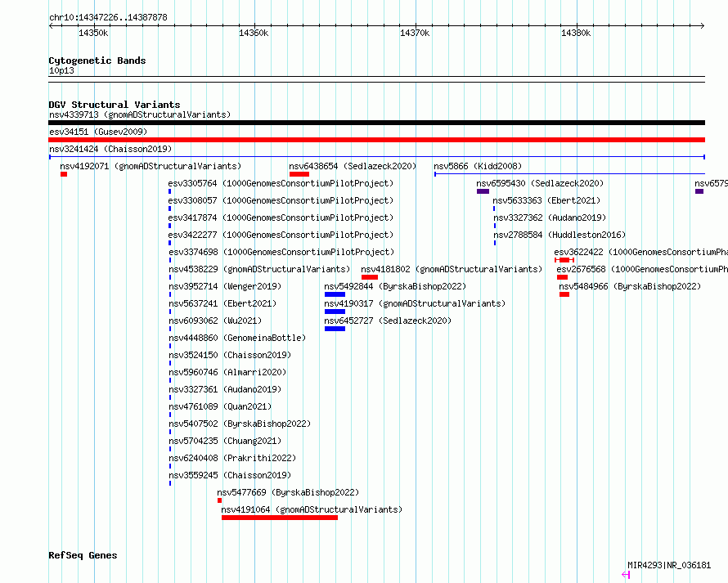Open nsv5407502 (ByrskaBishop2022) label
Image resolution: width=728 pixels, height=583 pixels.
pyautogui.click(x=240, y=424)
